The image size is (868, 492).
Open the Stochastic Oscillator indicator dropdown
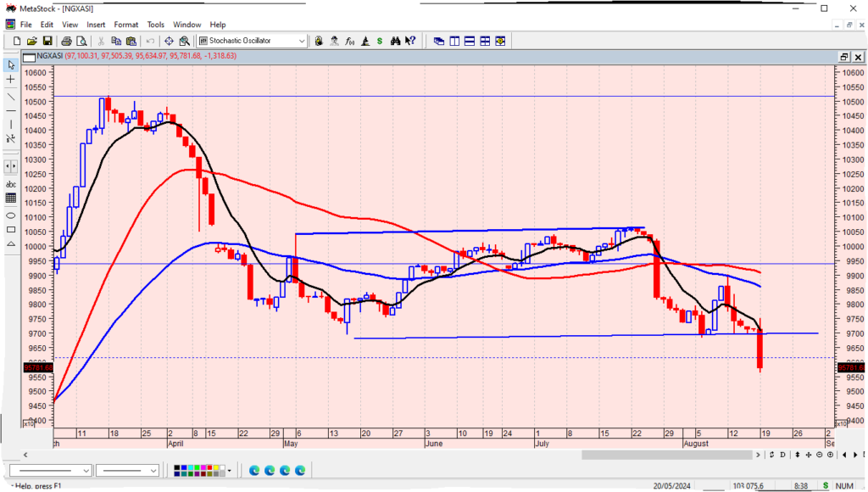pyautogui.click(x=302, y=41)
